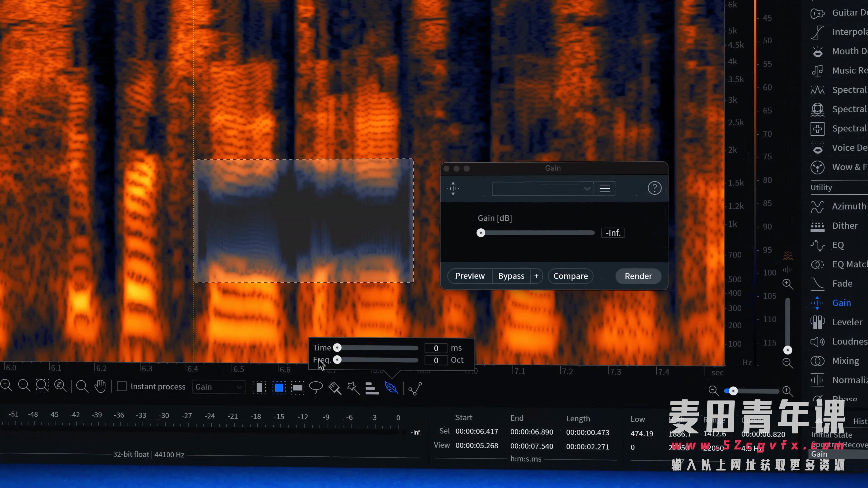Open the Gain preset dropdown

click(x=542, y=189)
